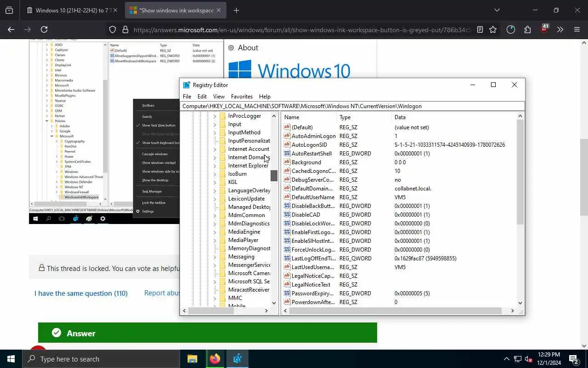Expand the Input tree node
The height and width of the screenshot is (368, 588).
[x=215, y=125]
